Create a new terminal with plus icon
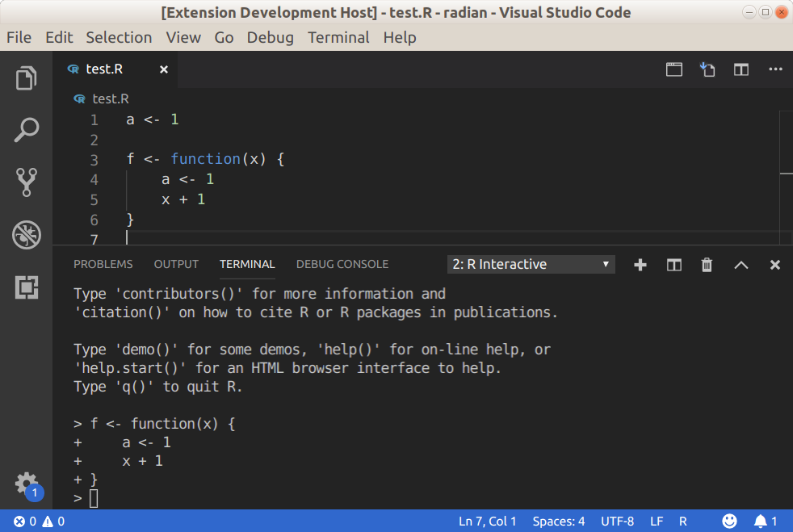Image resolution: width=793 pixels, height=532 pixels. point(640,265)
